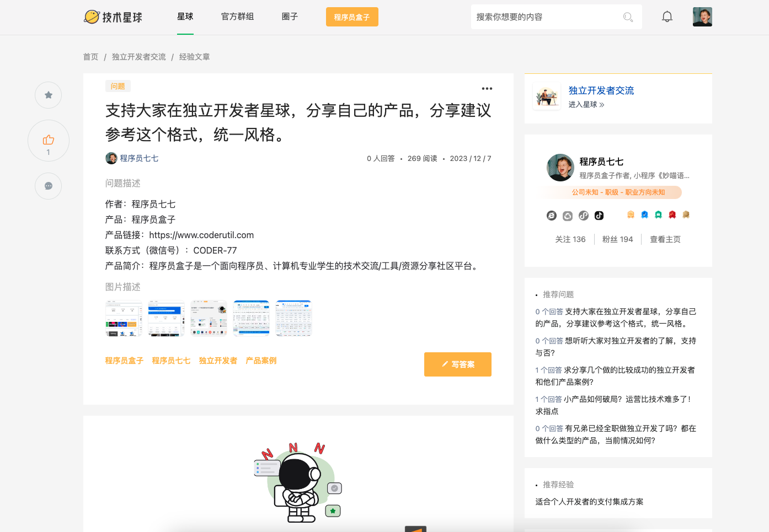Viewport: 769px width, 532px height.
Task: Open article 适合个人开发者的支付集成方案
Action: point(589,502)
